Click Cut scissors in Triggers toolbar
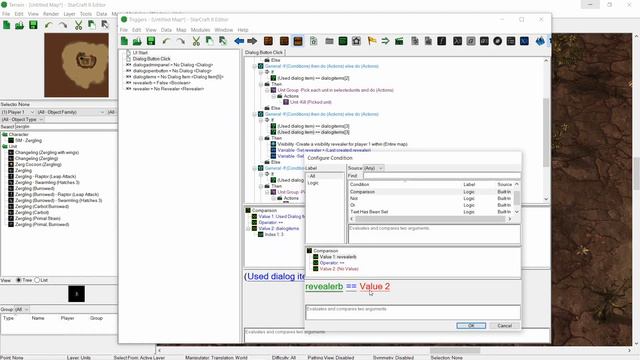Image resolution: width=640 pixels, height=360 pixels. pos(196,41)
